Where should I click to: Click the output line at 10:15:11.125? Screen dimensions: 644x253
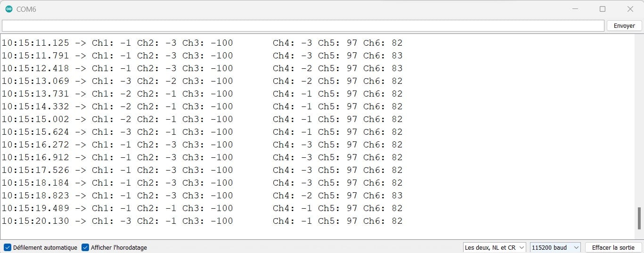[x=202, y=43]
